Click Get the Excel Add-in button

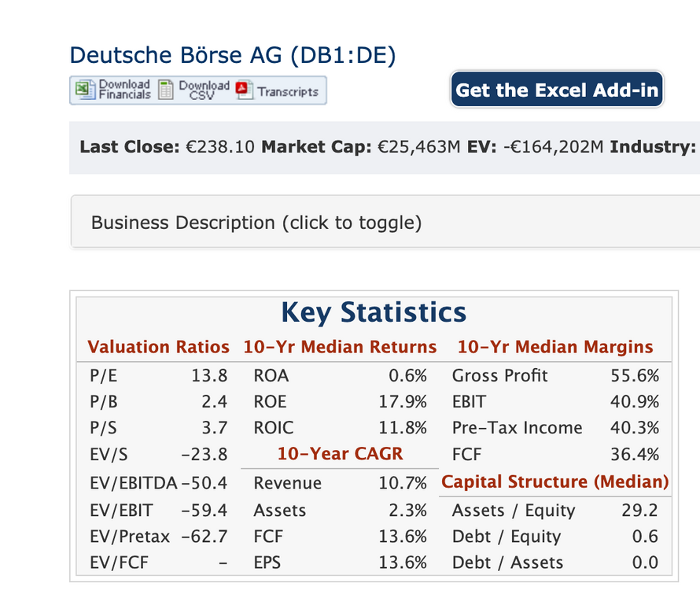pyautogui.click(x=557, y=90)
